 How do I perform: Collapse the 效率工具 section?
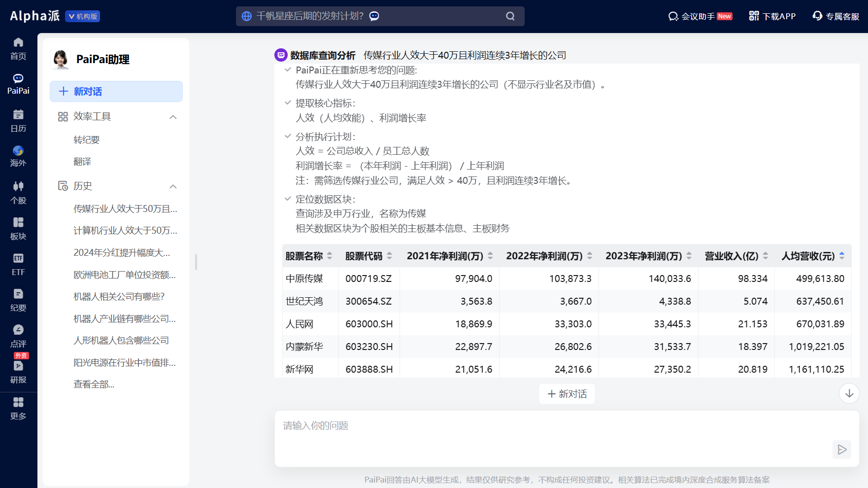[x=173, y=117]
